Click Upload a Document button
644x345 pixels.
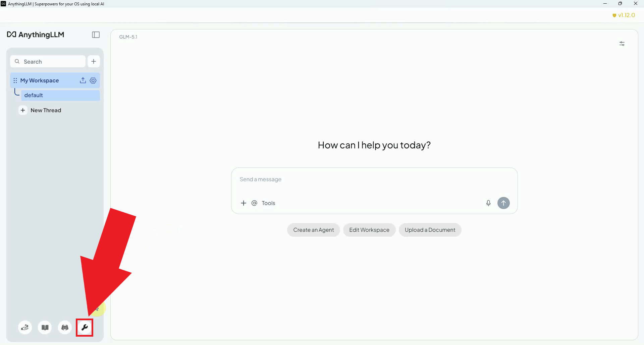pyautogui.click(x=430, y=230)
